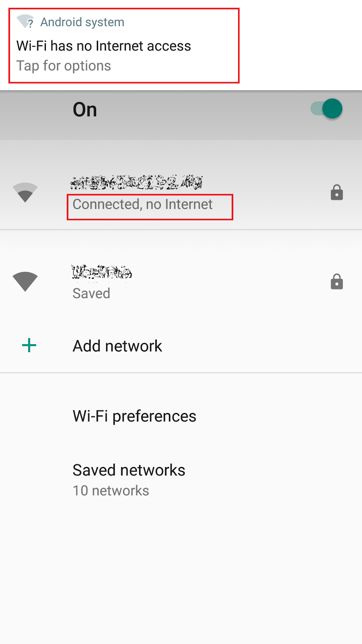Tap the lock icon on saved network
This screenshot has width=362, height=644.
[337, 282]
